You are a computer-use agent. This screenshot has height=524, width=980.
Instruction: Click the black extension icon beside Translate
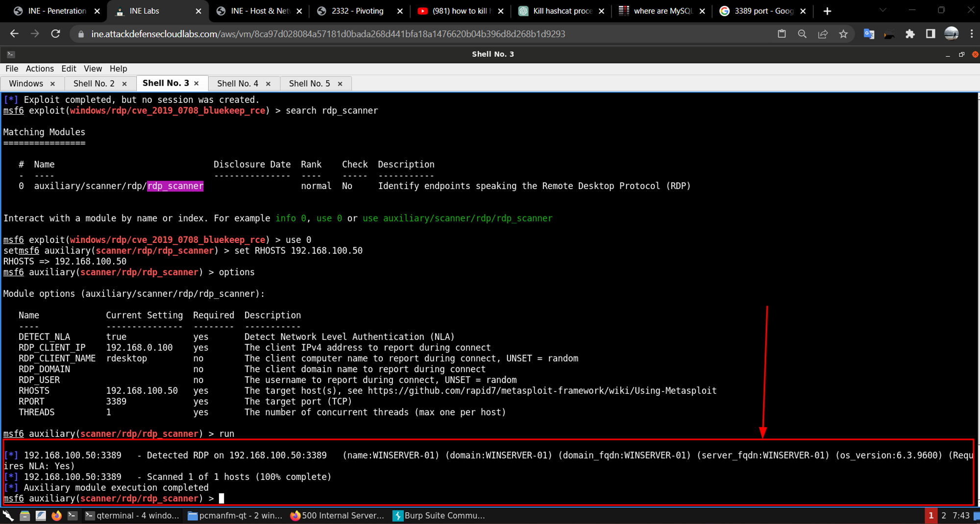889,34
